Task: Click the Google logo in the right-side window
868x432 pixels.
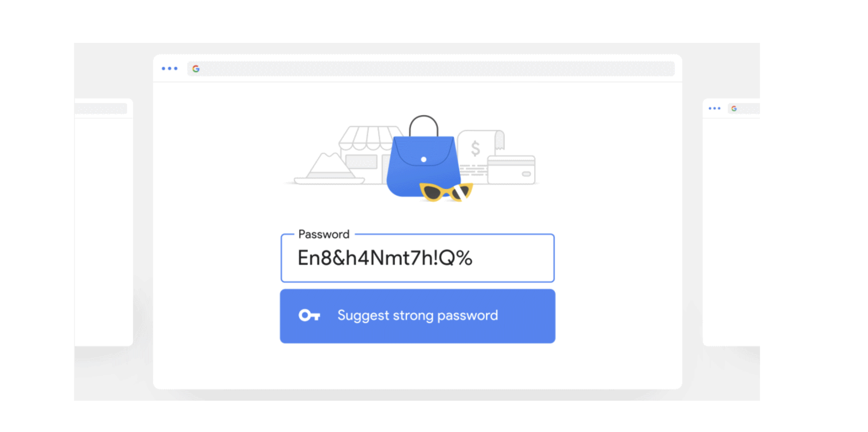Action: click(734, 109)
